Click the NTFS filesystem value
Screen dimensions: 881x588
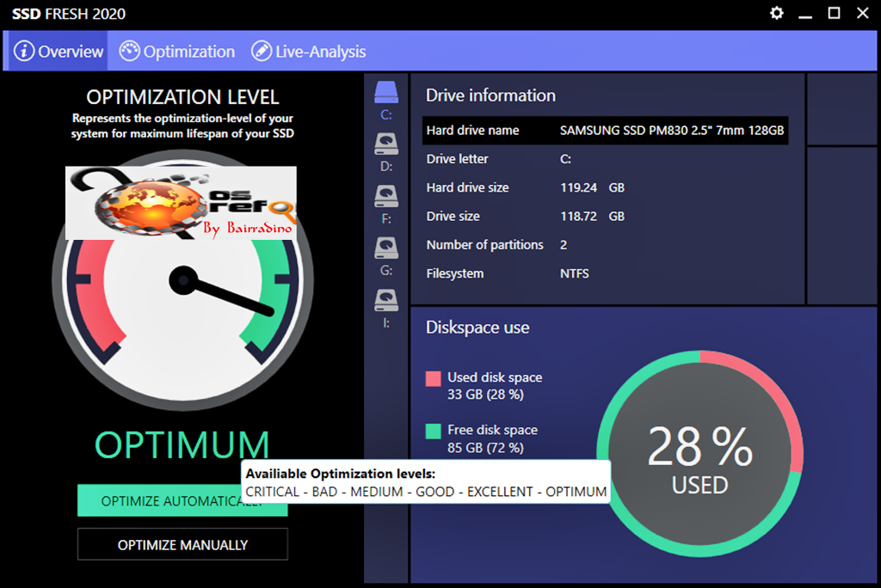(x=574, y=273)
